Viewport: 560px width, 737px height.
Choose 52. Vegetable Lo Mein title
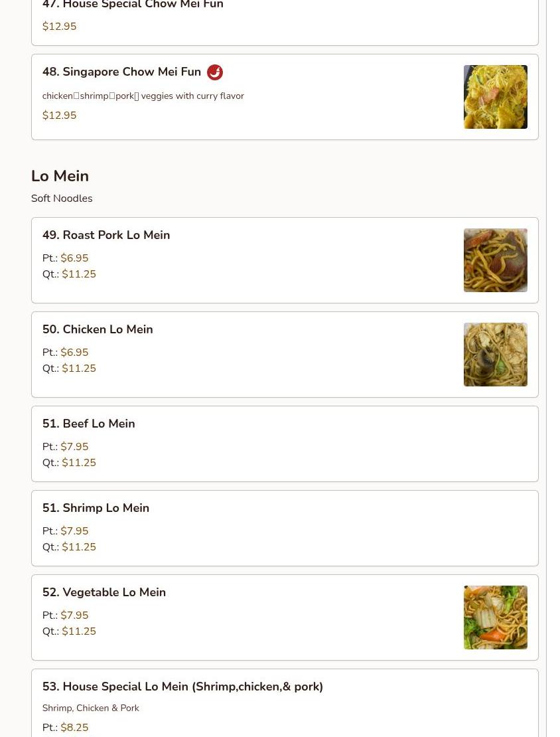pyautogui.click(x=104, y=592)
